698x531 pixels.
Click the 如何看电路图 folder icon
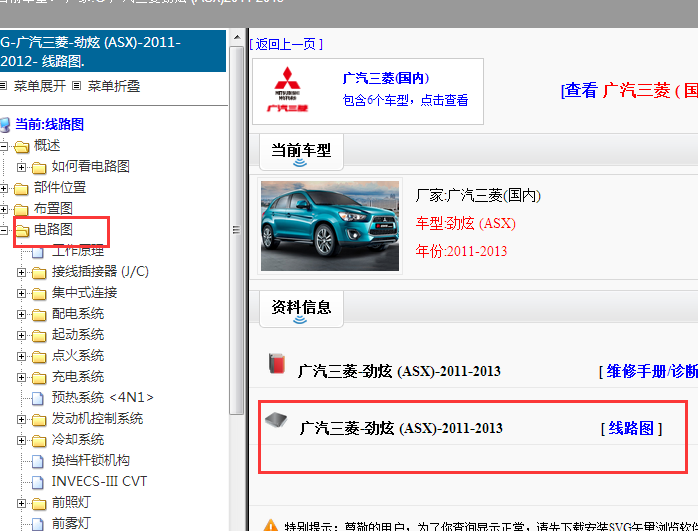pyautogui.click(x=39, y=167)
